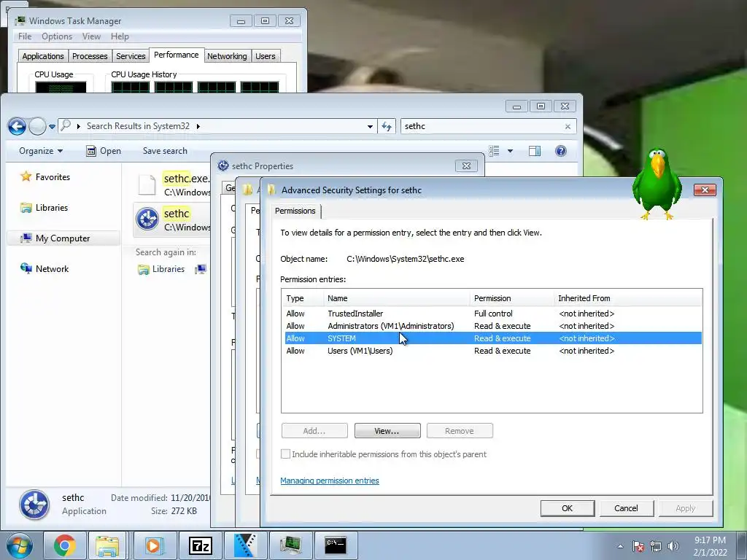Open the network tray icon
Viewport: 747px width, 560px height.
(x=656, y=546)
